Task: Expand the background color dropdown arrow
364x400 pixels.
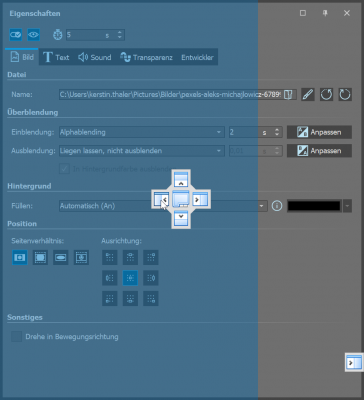Action: (x=347, y=206)
